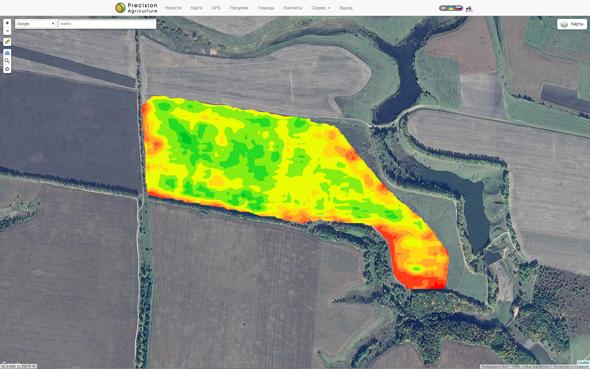Open the Карта menu item
The height and width of the screenshot is (369, 590).
pyautogui.click(x=196, y=8)
